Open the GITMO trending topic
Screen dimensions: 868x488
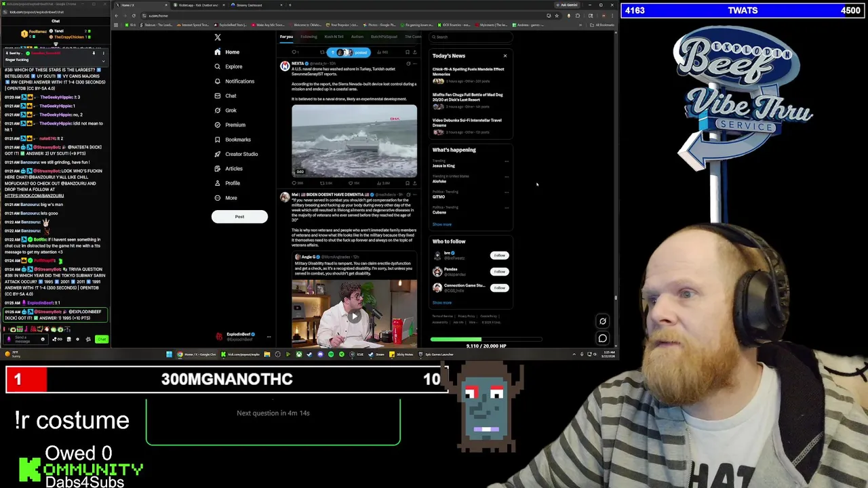(x=439, y=197)
